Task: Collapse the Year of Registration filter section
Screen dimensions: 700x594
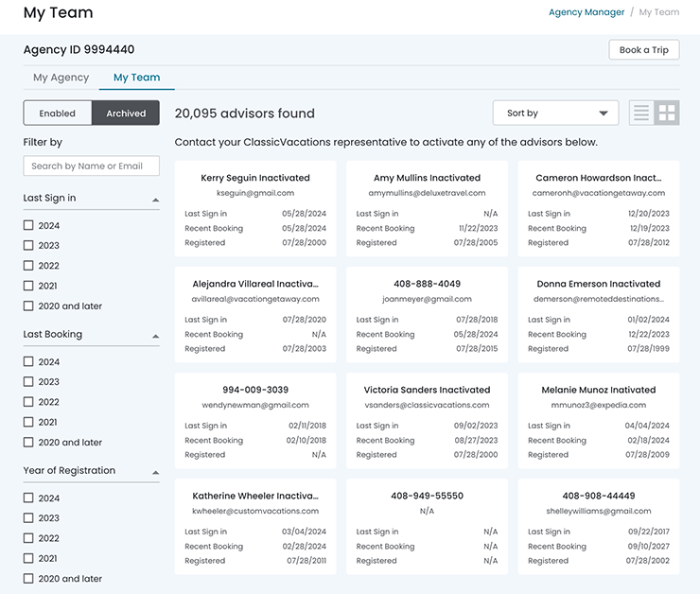Action: (x=155, y=472)
